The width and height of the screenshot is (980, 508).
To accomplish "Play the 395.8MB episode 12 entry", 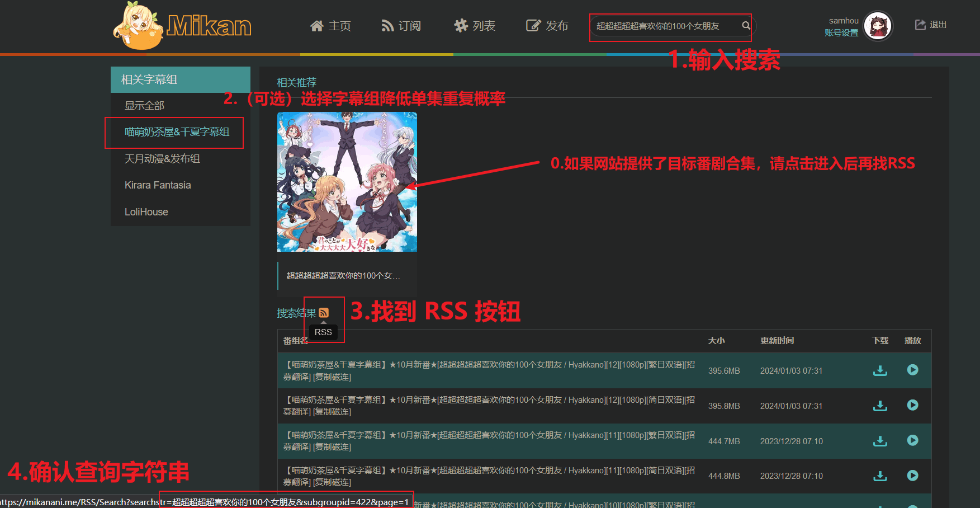I will click(x=912, y=405).
